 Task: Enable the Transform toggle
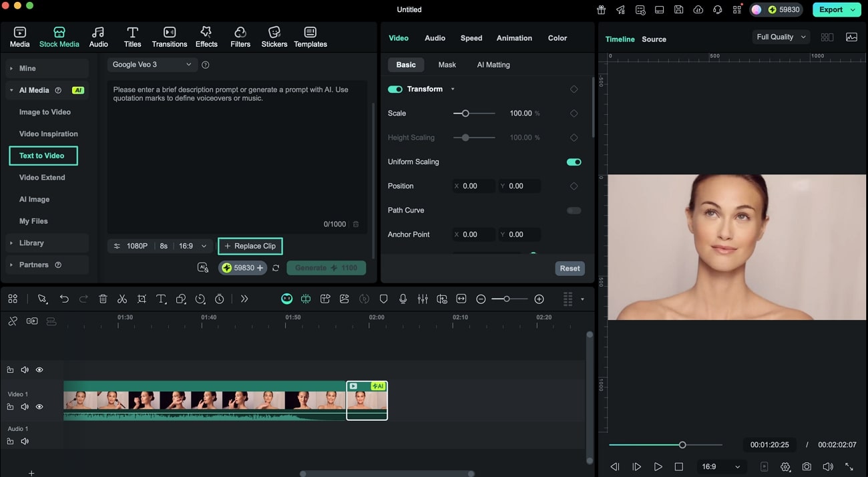pos(395,89)
